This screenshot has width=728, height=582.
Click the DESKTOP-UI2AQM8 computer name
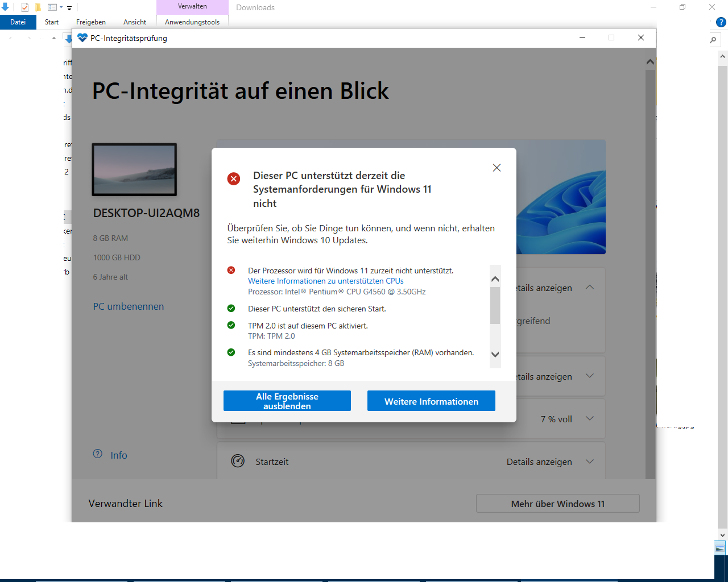pos(147,213)
